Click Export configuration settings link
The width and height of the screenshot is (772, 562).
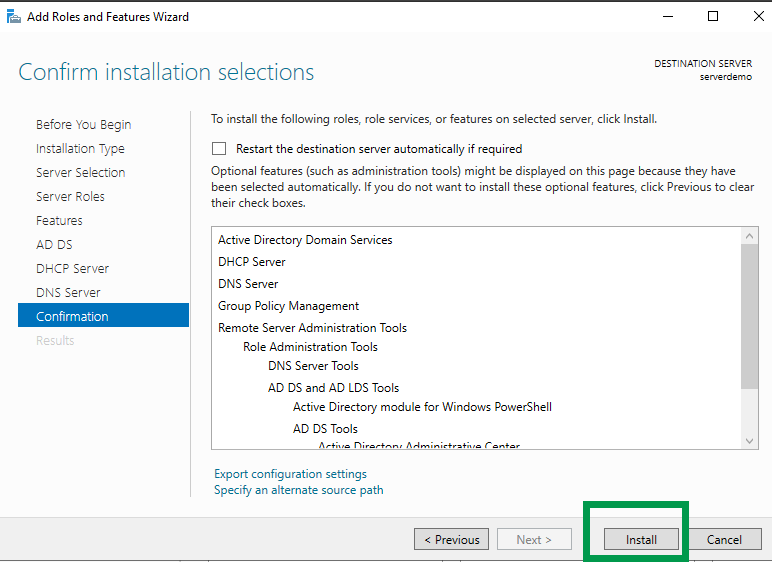(290, 474)
